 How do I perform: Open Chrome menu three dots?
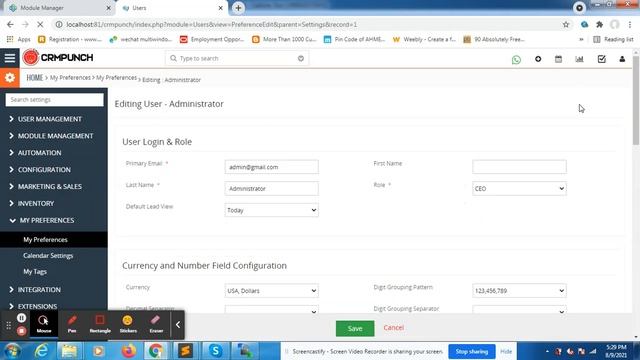(x=630, y=24)
